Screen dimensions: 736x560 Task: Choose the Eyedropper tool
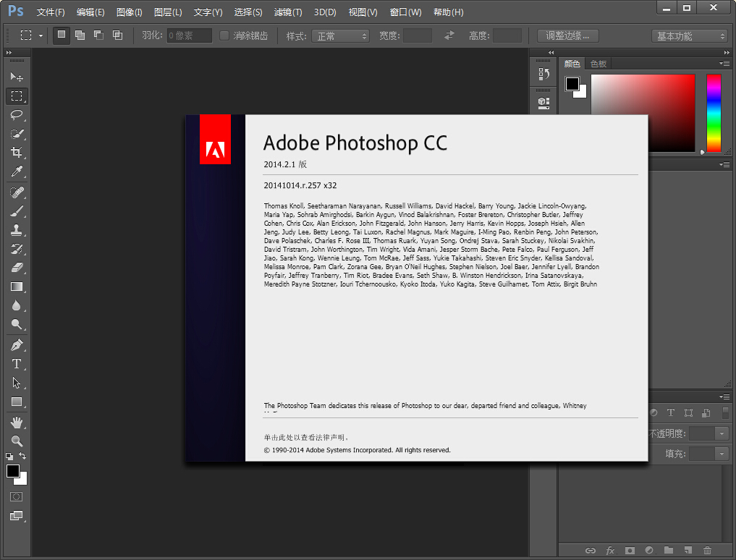click(x=16, y=171)
